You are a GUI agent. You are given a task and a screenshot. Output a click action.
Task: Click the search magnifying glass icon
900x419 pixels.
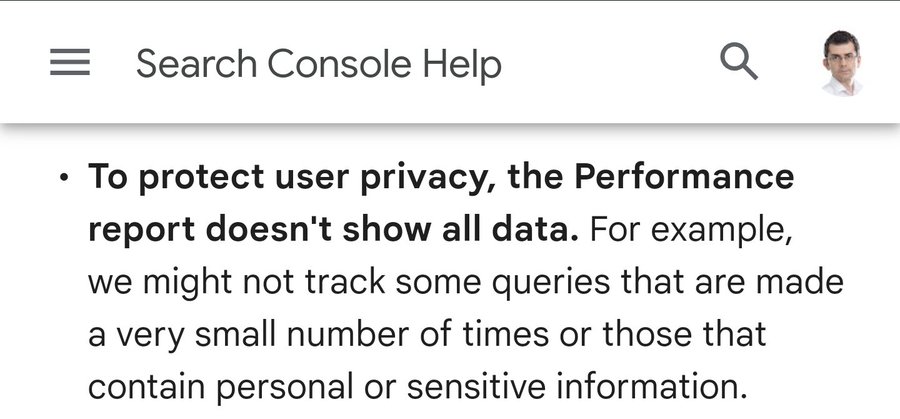739,61
